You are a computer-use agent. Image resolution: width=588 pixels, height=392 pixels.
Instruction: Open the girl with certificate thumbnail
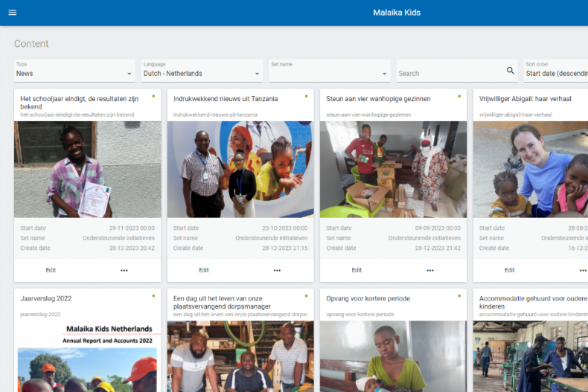(x=88, y=170)
